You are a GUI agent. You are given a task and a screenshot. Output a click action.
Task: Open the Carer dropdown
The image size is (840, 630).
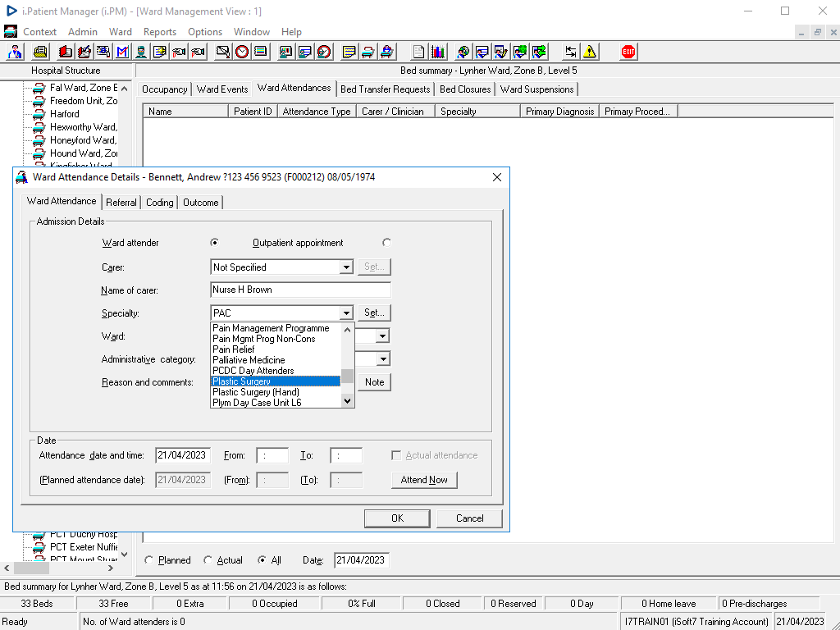click(x=346, y=267)
